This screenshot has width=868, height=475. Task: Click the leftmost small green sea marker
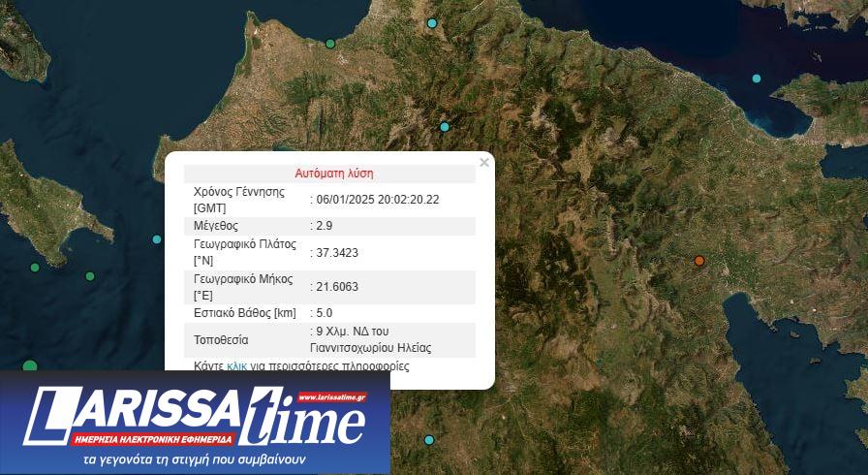pyautogui.click(x=35, y=268)
